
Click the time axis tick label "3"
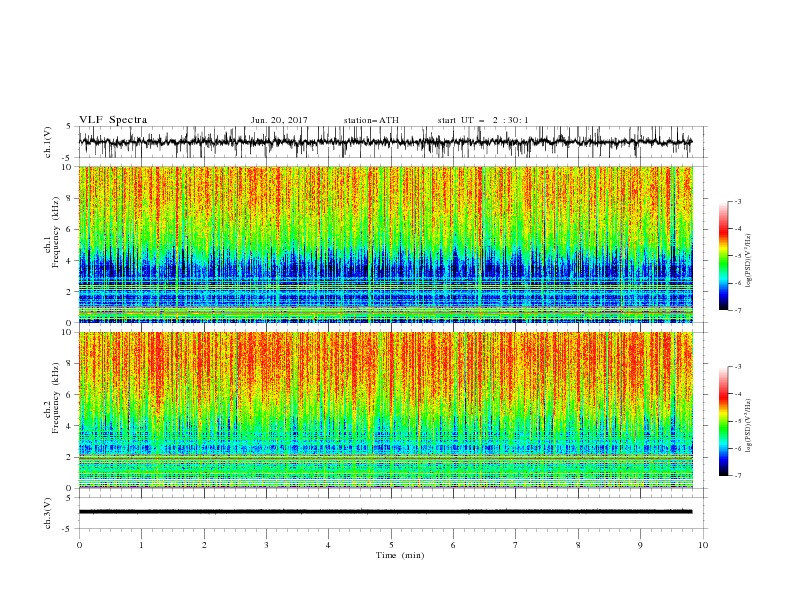click(x=266, y=545)
